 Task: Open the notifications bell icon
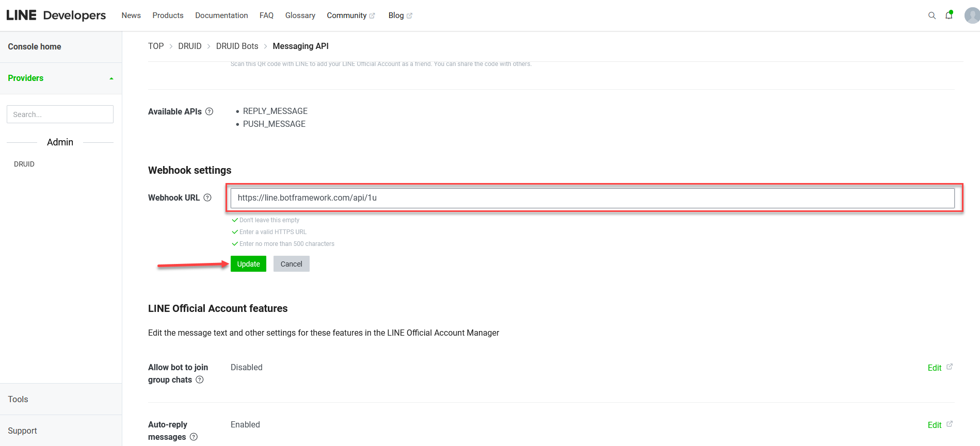click(949, 15)
